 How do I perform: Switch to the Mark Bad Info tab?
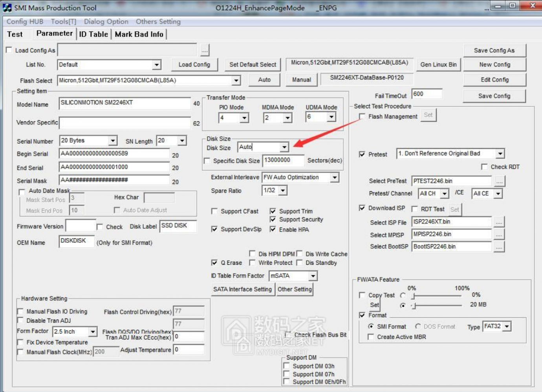coord(139,34)
